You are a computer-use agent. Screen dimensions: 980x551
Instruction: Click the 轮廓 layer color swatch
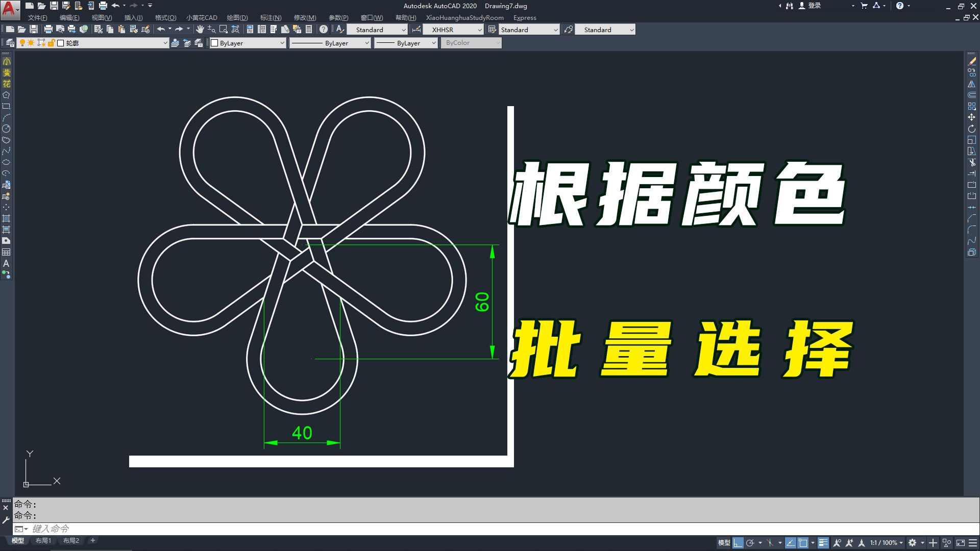pyautogui.click(x=61, y=43)
